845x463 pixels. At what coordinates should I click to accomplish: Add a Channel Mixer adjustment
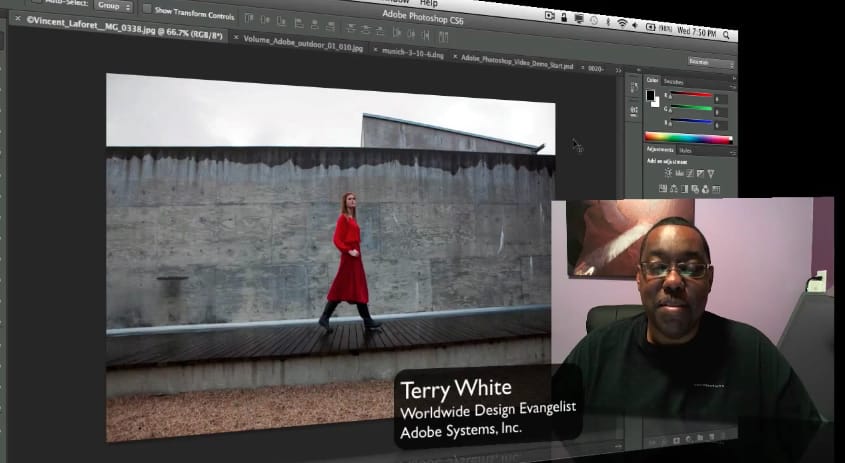[x=705, y=189]
